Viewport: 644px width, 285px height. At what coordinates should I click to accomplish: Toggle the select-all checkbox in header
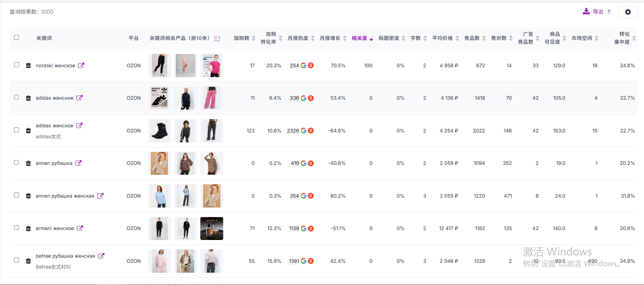pos(16,37)
